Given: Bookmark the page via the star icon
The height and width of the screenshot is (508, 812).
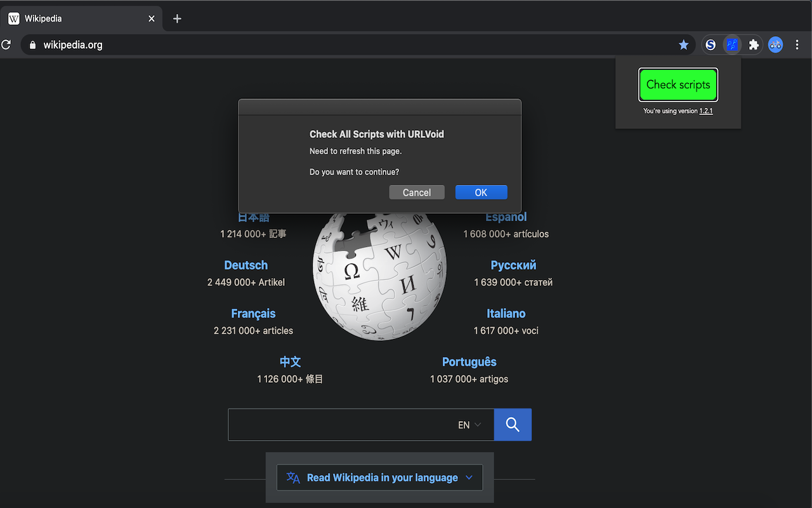Looking at the screenshot, I should click(x=683, y=44).
